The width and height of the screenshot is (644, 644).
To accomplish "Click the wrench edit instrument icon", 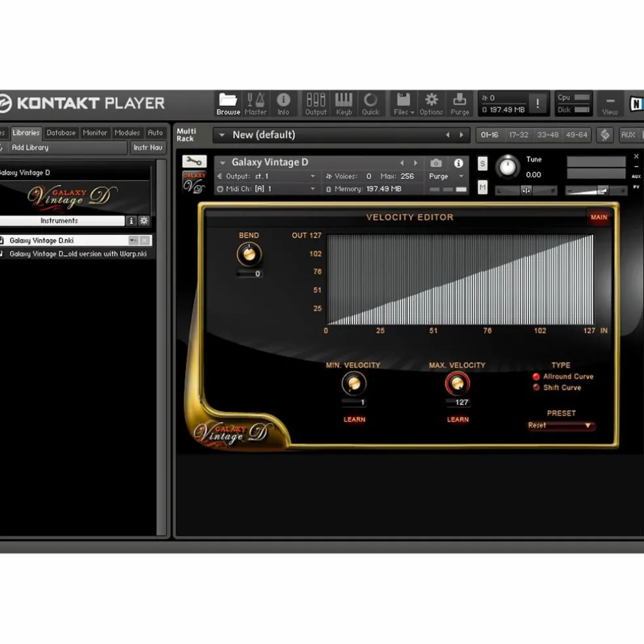I will tap(194, 161).
